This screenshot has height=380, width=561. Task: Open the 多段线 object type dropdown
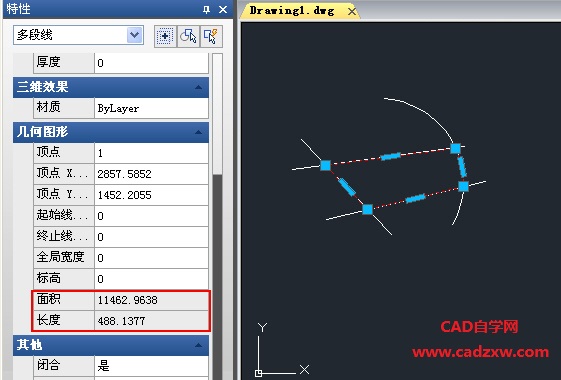pyautogui.click(x=135, y=35)
